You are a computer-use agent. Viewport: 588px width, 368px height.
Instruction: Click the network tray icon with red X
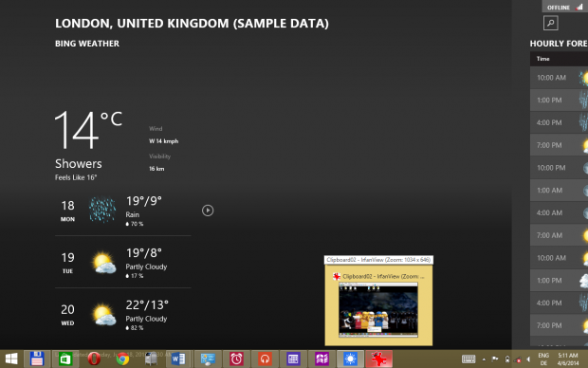(x=518, y=359)
